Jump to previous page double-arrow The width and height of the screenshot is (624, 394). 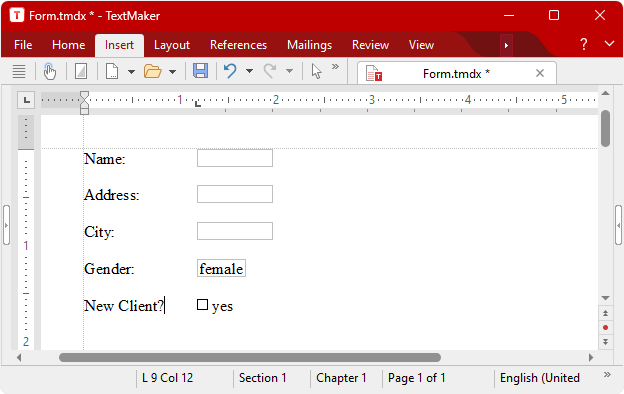pos(606,313)
